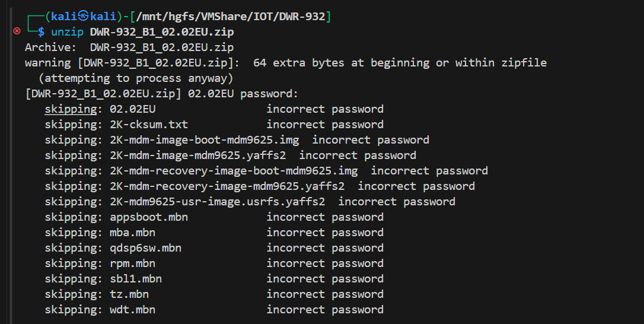Click the underlined 'skipping' word
The image size is (644, 324).
pos(71,109)
